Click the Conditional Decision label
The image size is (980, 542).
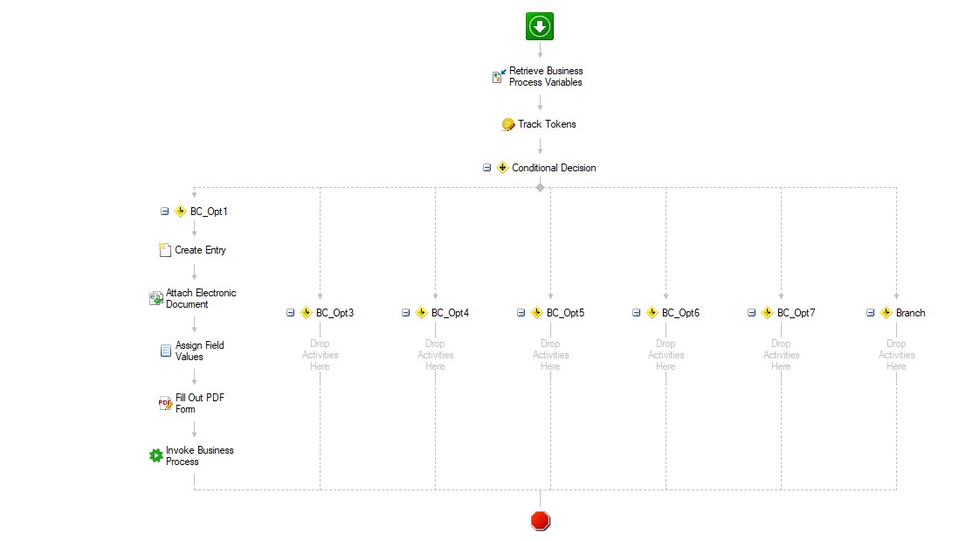(554, 168)
